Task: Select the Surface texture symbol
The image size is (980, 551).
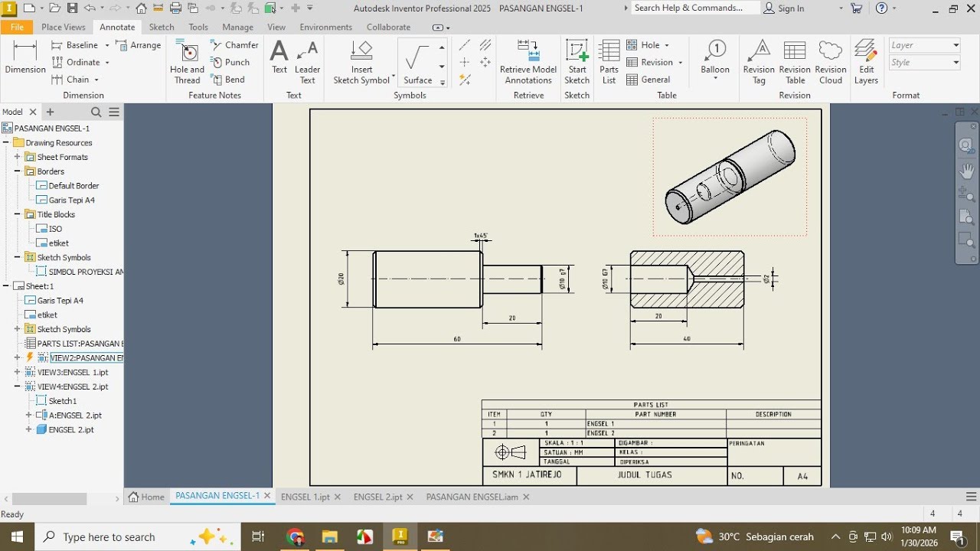Action: click(417, 63)
